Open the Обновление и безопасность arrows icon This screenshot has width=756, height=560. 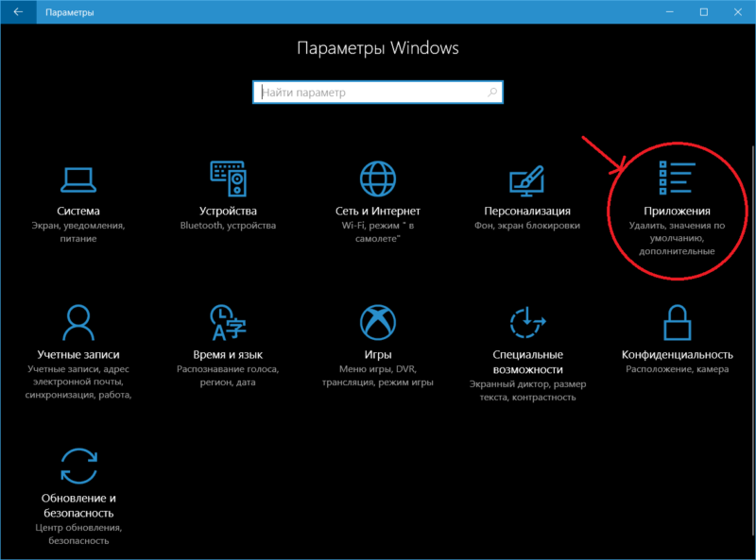click(x=78, y=466)
